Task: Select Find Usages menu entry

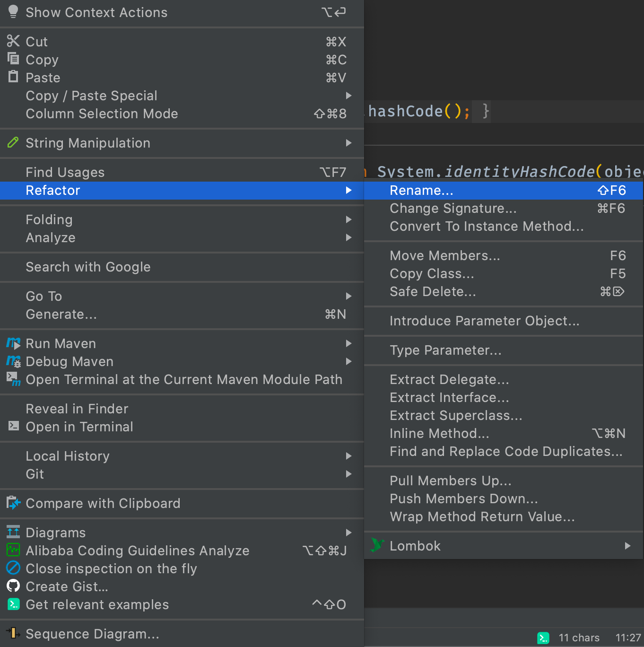Action: (65, 172)
